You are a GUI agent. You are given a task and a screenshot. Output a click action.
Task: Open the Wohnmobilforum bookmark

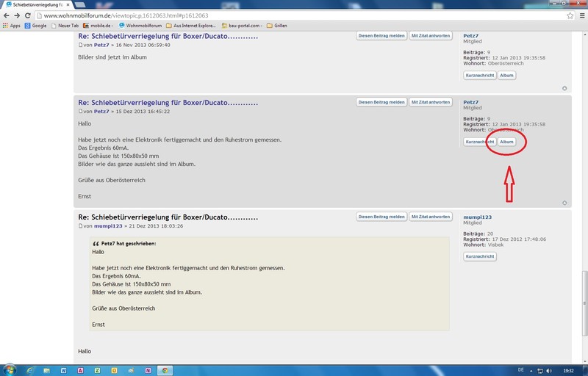coord(138,25)
